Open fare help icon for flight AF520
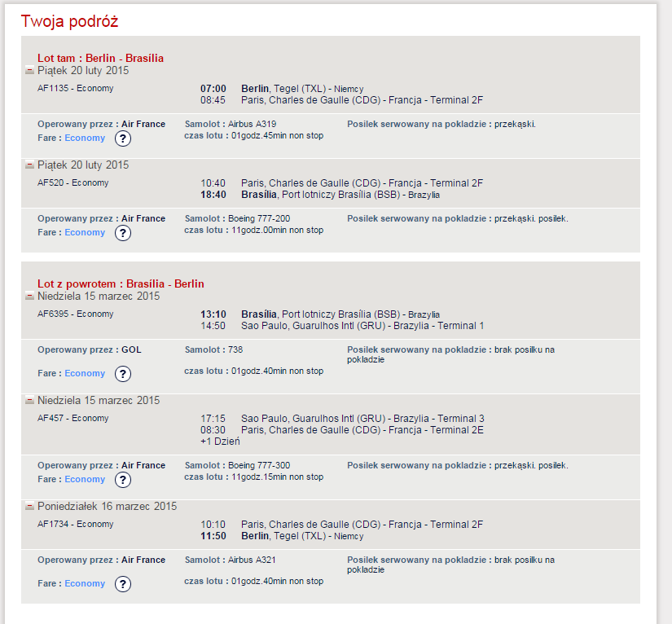 (122, 233)
